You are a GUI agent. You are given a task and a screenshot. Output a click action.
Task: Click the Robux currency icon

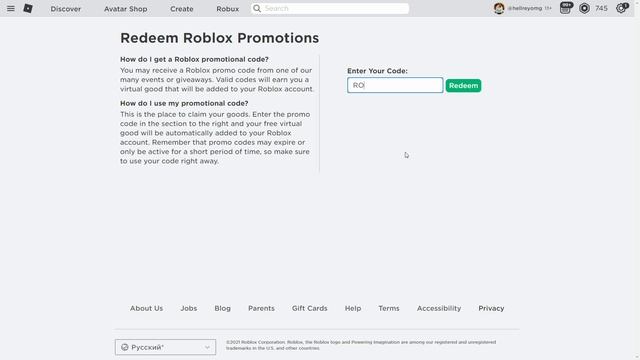click(x=584, y=9)
